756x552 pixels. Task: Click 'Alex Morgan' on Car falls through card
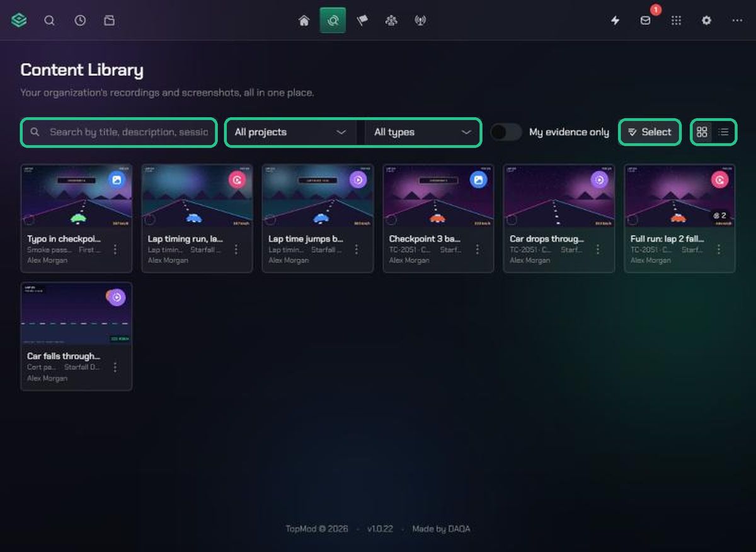point(47,378)
